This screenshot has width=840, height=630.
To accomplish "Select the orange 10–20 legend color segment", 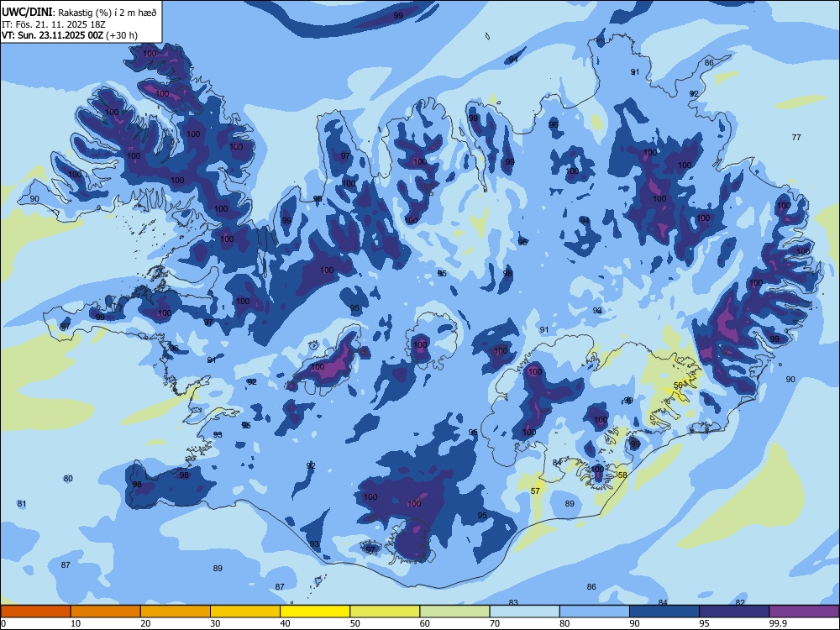I will (106, 612).
